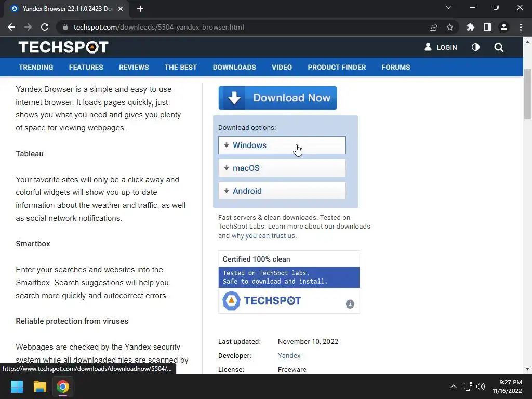532x399 pixels.
Task: Open the VIDEO section
Action: (282, 67)
